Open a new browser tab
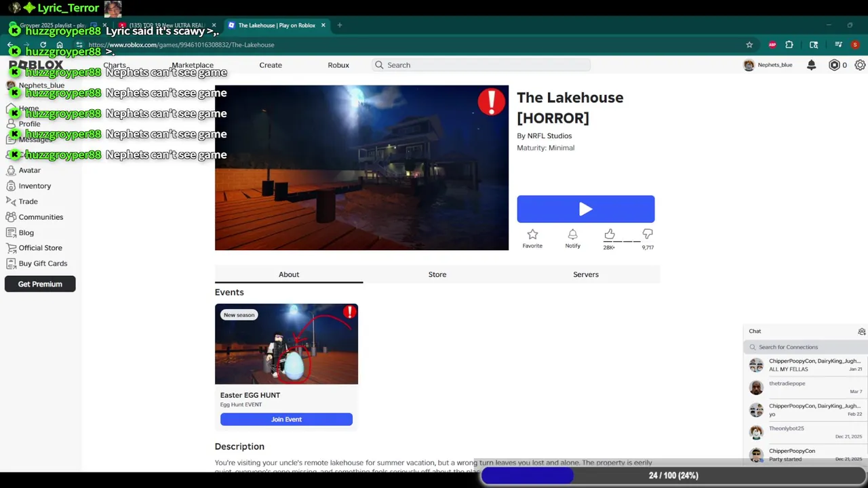Image resolution: width=868 pixels, height=488 pixels. pyautogui.click(x=340, y=25)
